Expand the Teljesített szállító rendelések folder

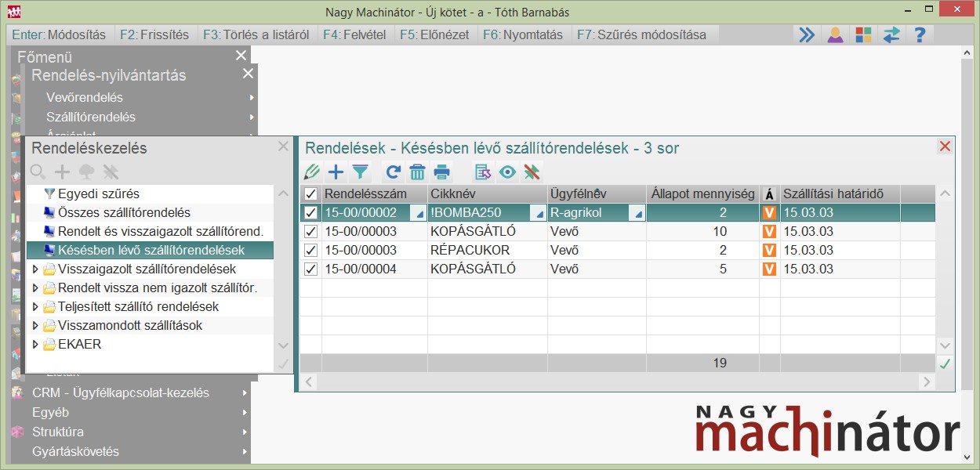[35, 306]
